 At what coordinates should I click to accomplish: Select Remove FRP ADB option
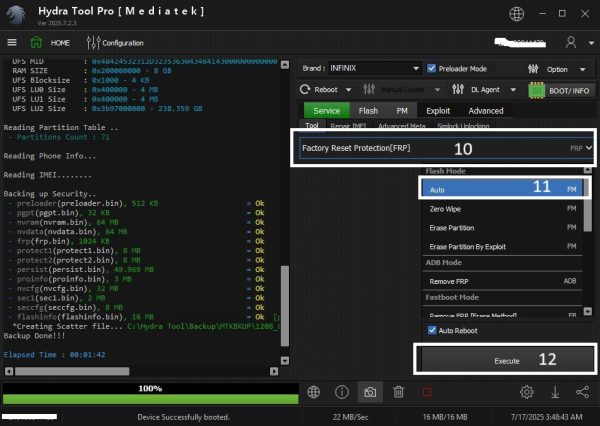[x=502, y=281]
